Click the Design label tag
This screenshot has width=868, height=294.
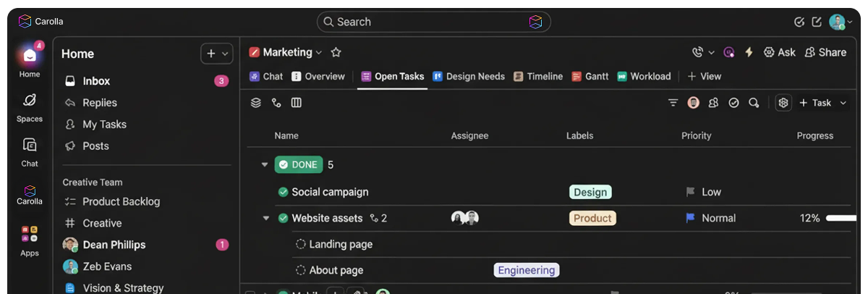590,192
